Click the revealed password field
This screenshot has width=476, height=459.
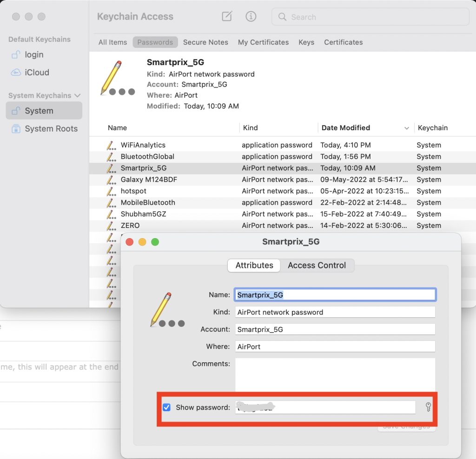(x=325, y=407)
